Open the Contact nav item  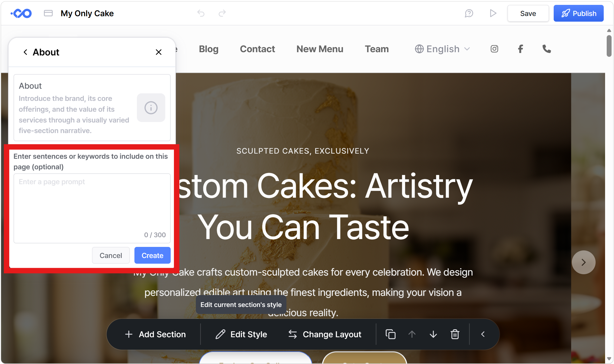(x=257, y=49)
